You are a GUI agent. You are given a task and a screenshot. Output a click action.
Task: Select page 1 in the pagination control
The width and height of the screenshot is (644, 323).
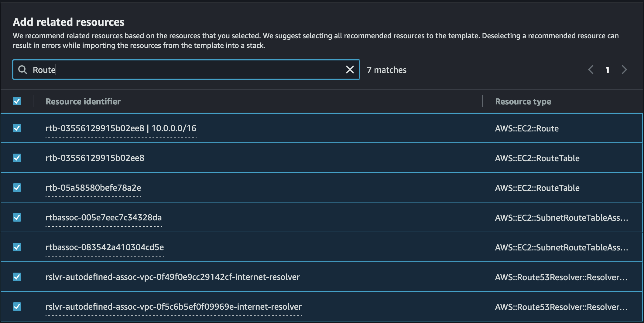click(607, 70)
